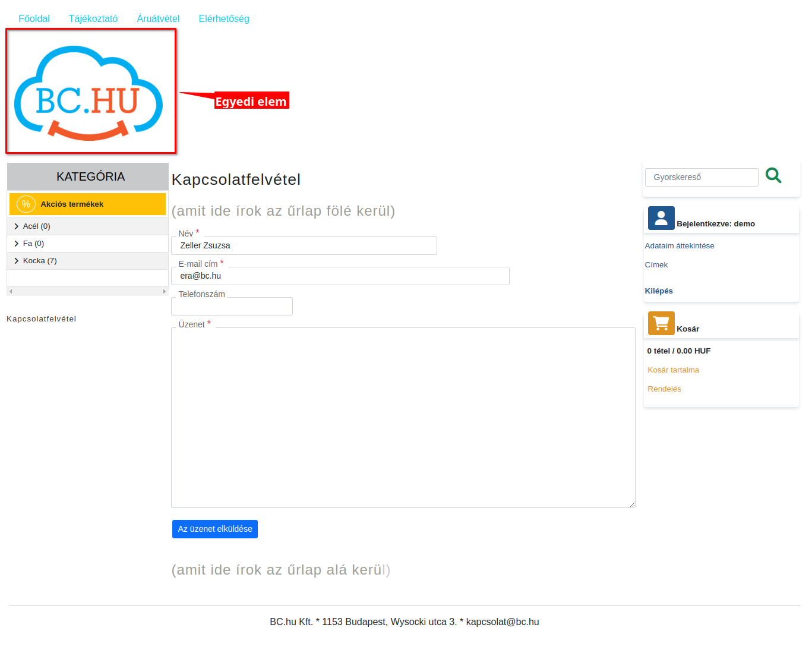Screen dimensions: 812x653
Task: Expand the Fa (0) category chevron
Action: tap(16, 244)
